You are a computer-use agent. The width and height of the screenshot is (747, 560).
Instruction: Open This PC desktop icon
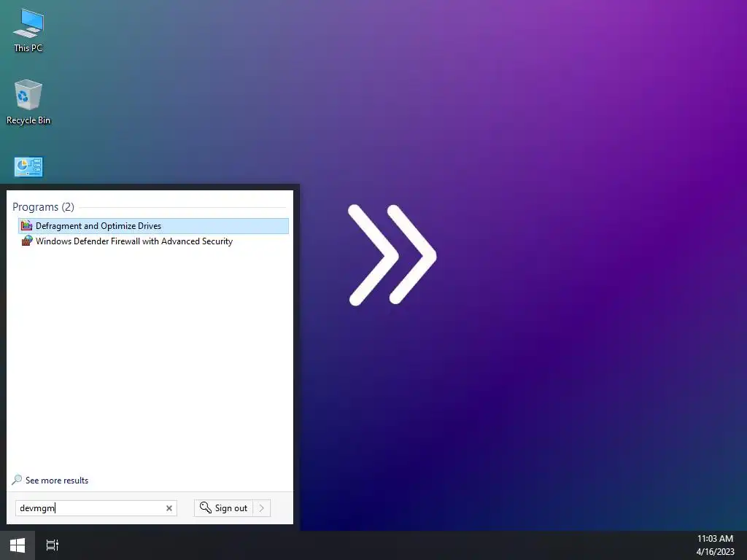[x=28, y=30]
